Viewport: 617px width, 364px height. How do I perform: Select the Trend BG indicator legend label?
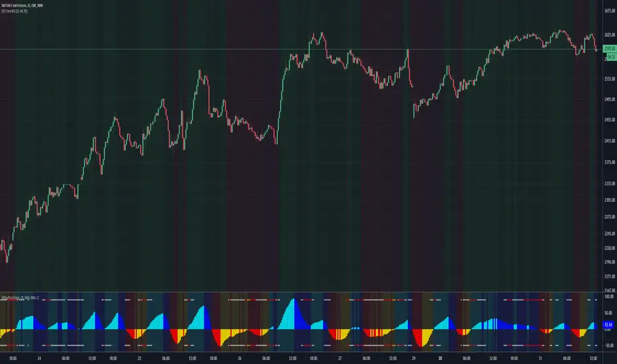14,11
